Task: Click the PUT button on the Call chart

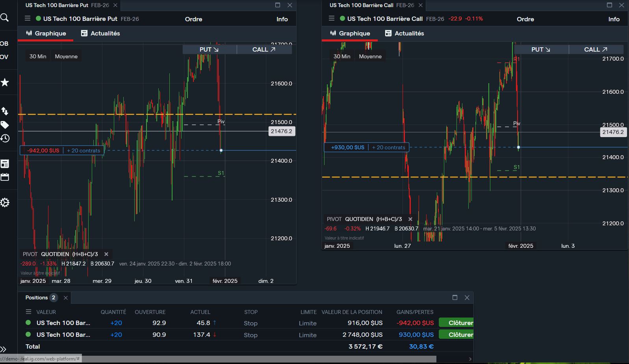Action: coord(541,49)
